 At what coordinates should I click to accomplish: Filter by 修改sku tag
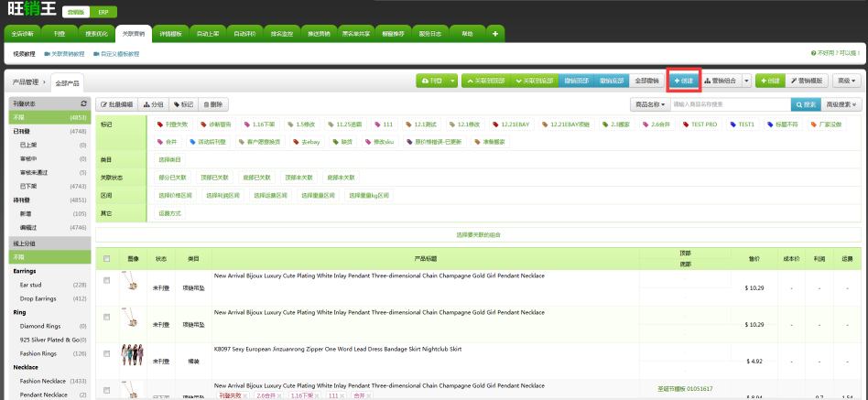tap(380, 142)
